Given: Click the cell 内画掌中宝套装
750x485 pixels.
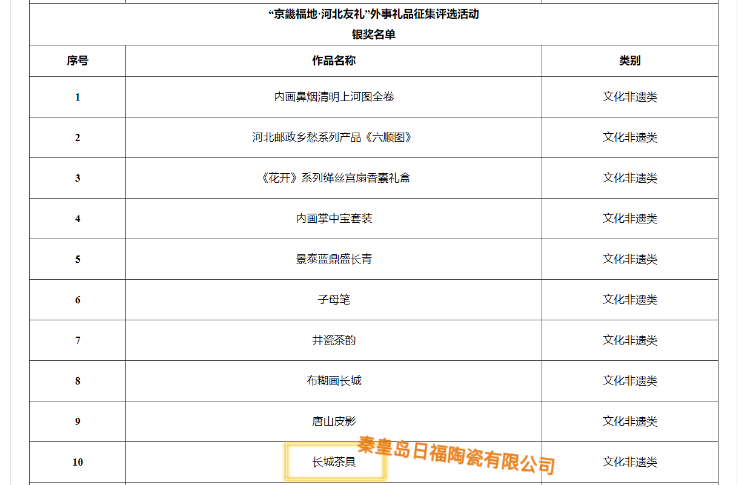Looking at the screenshot, I should 333,219.
